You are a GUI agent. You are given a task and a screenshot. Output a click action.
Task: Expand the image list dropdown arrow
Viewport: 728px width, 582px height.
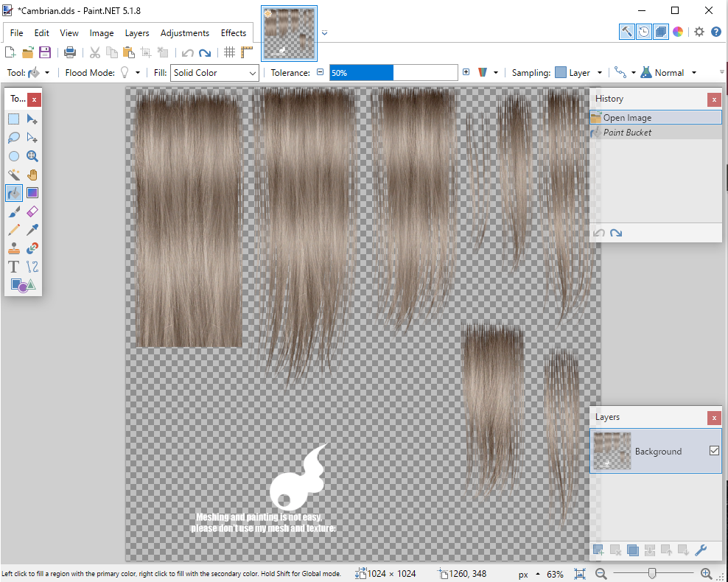(x=324, y=33)
